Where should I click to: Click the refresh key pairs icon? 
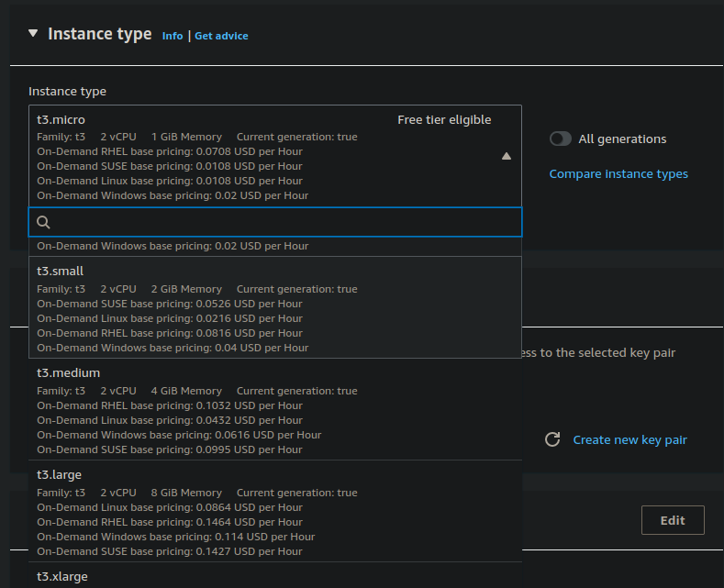552,439
